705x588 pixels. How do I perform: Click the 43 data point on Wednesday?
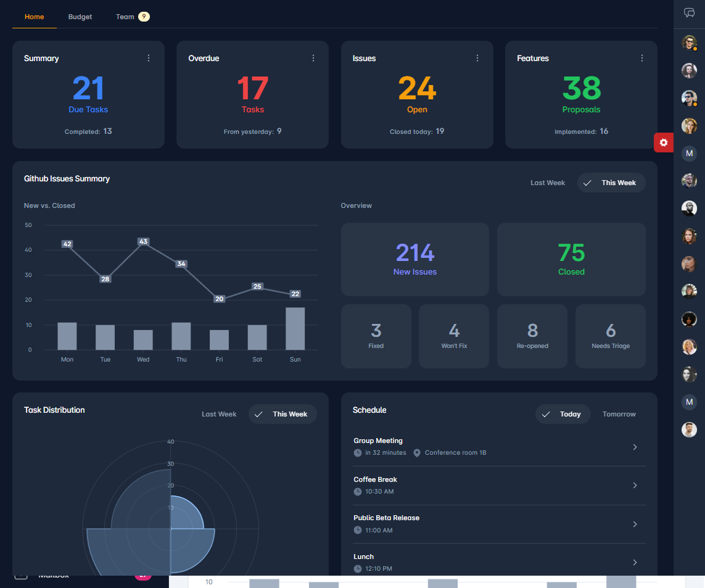(x=143, y=242)
